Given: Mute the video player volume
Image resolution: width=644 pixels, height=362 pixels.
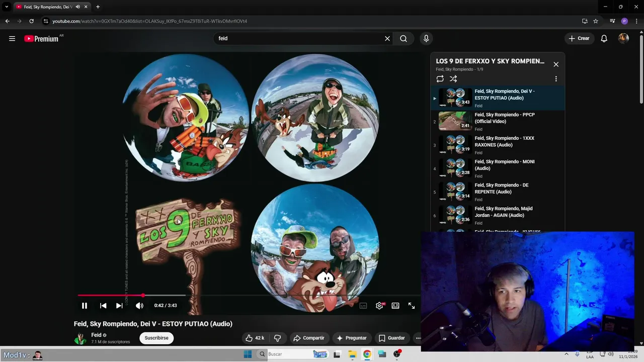Looking at the screenshot, I should 139,306.
